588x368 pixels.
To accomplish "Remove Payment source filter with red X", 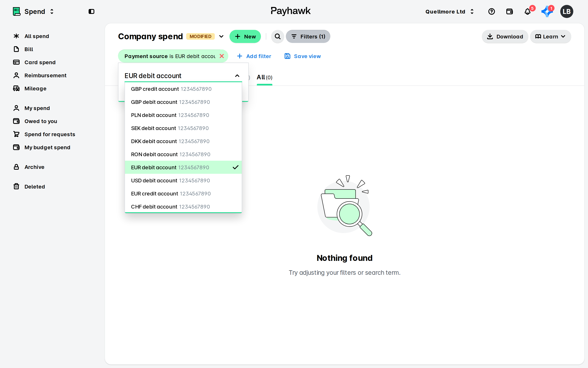I will (222, 56).
